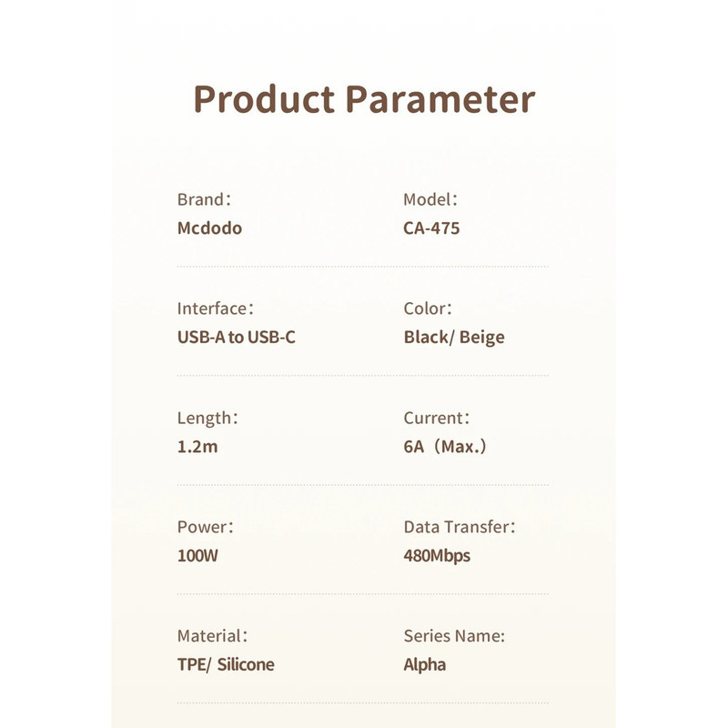Select the Model label
This screenshot has height=728, width=728.
click(430, 199)
